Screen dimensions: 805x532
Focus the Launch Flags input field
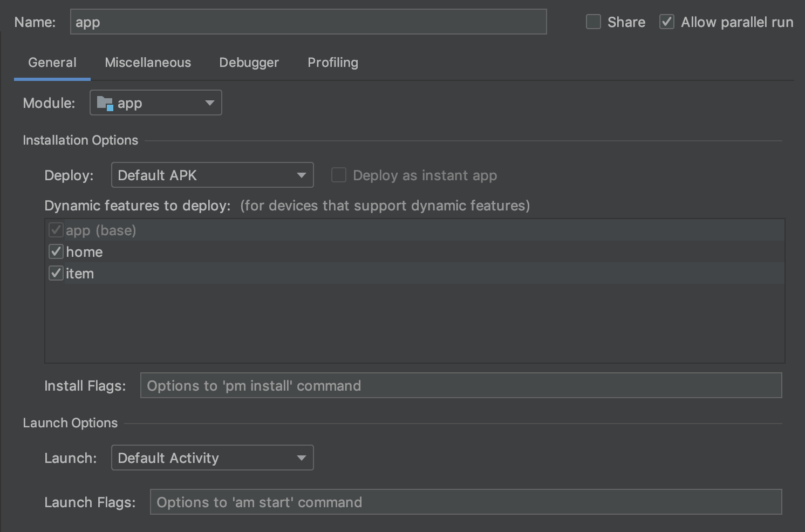click(x=466, y=502)
